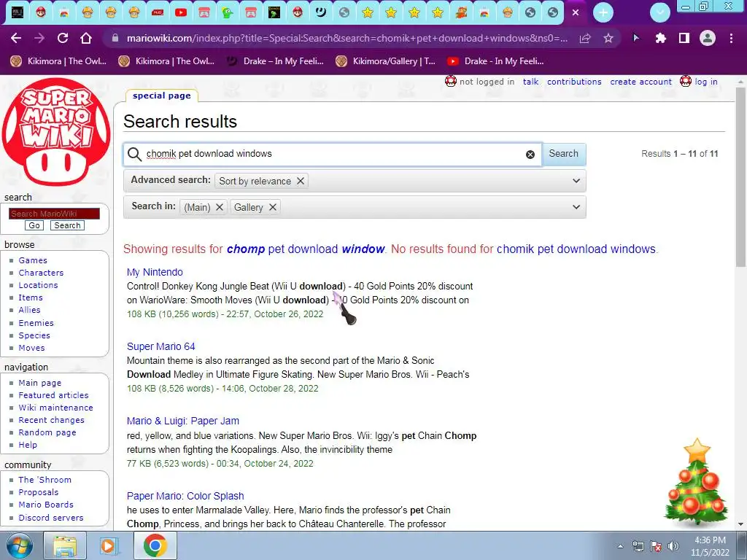Open Recent changes in navigation
This screenshot has height=560, width=747.
tap(52, 420)
